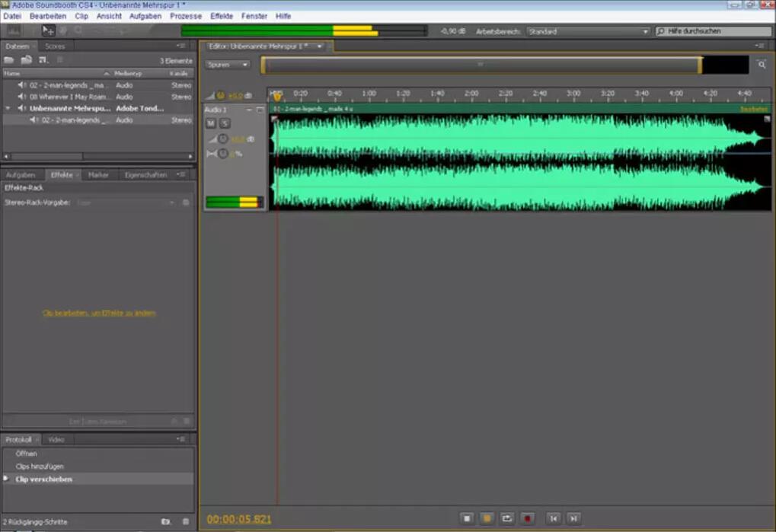Select the Clip verschieben history step
Viewport: 776px width, 532px height.
[98, 479]
